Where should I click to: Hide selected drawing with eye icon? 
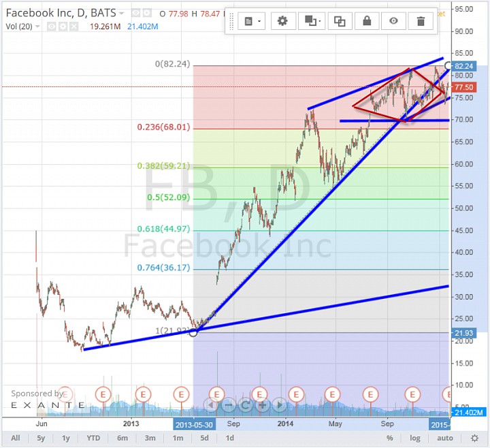point(393,21)
